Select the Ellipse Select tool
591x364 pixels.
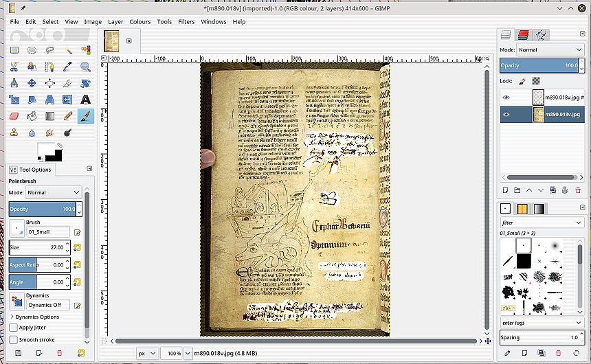tap(32, 50)
